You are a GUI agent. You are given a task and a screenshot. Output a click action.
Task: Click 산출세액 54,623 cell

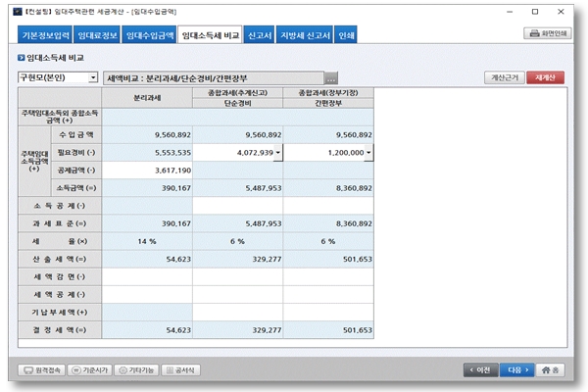pos(147,259)
